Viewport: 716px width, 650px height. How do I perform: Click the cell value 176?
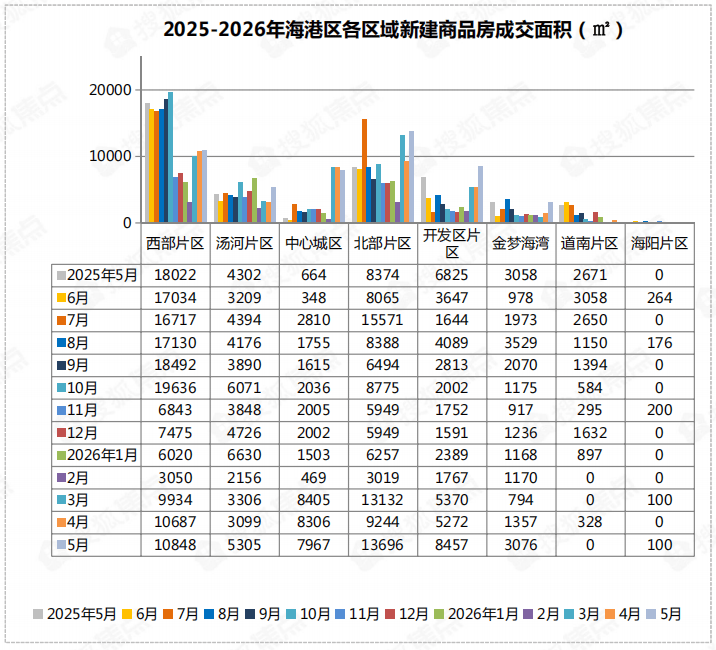point(659,343)
